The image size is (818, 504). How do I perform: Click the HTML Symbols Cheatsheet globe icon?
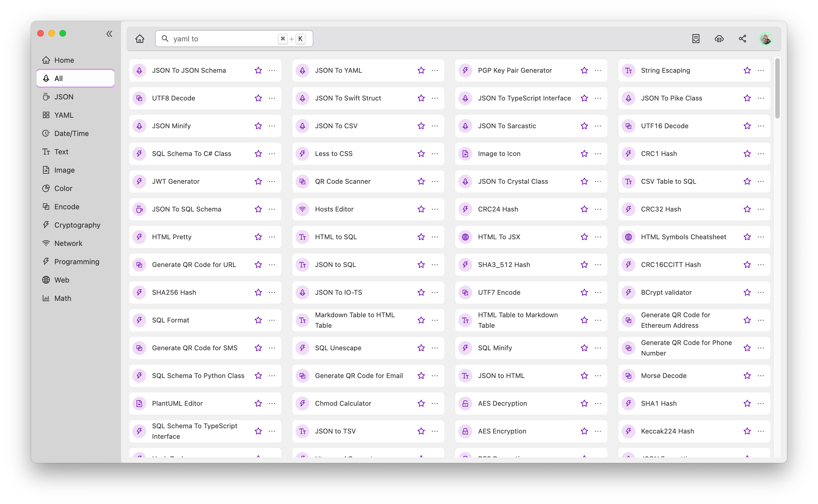[628, 237]
